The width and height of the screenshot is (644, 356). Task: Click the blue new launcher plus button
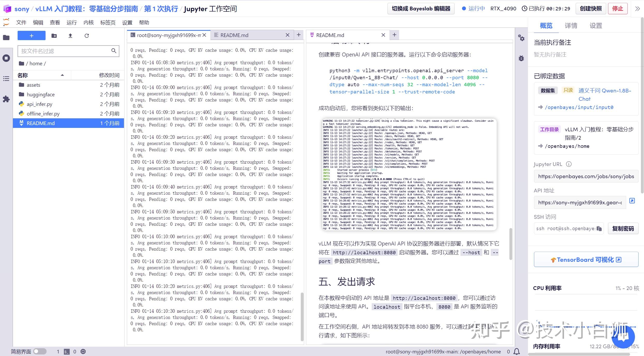[32, 35]
